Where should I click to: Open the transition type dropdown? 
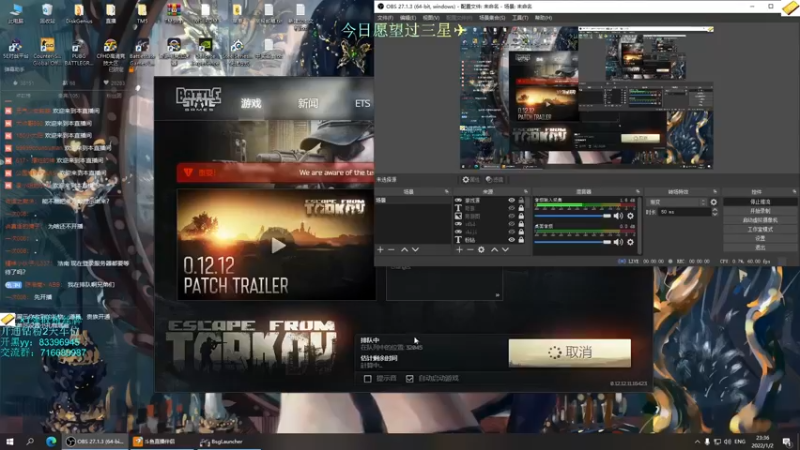677,202
